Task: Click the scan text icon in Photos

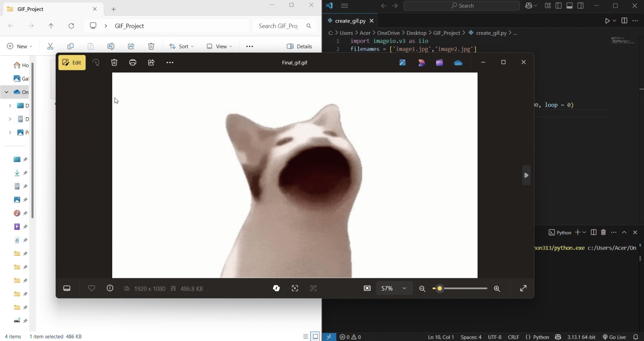Action: click(313, 288)
